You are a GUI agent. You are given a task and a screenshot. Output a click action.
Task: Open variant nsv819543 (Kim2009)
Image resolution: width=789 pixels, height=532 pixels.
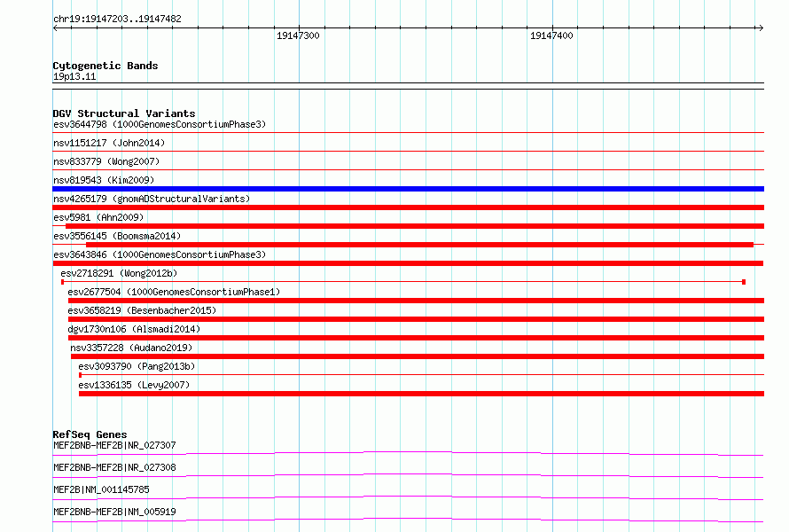click(104, 180)
